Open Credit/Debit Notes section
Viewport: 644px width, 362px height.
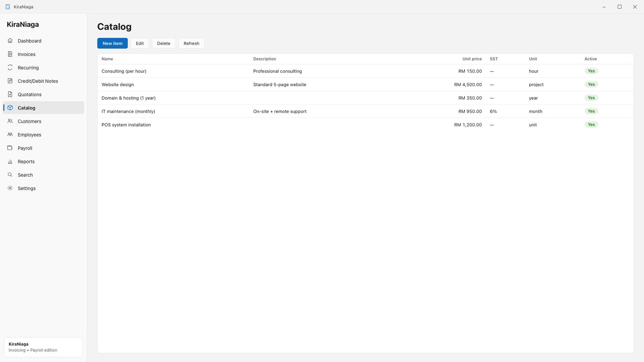43,81
